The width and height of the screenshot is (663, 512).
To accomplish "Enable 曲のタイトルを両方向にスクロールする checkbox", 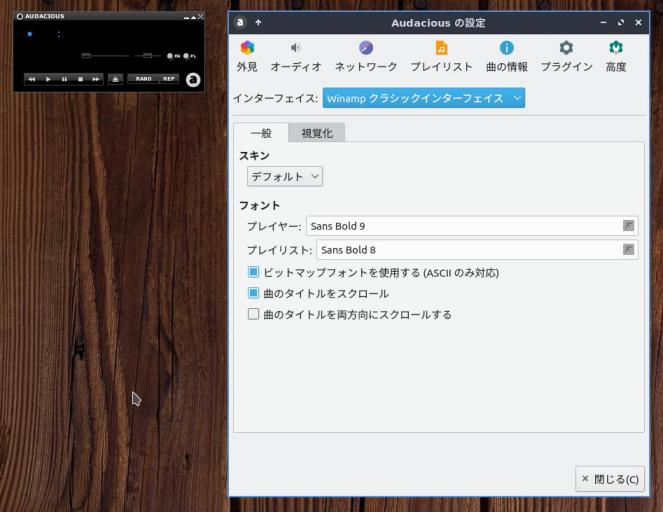I will click(253, 314).
